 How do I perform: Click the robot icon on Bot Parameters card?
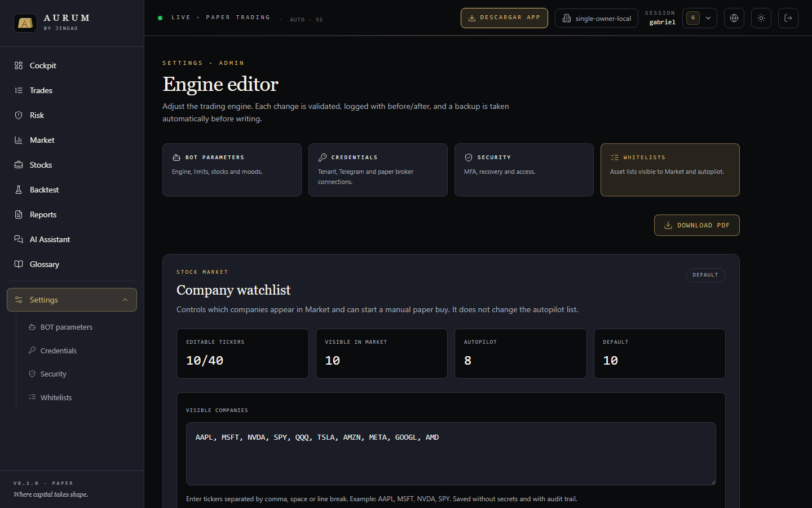point(176,157)
